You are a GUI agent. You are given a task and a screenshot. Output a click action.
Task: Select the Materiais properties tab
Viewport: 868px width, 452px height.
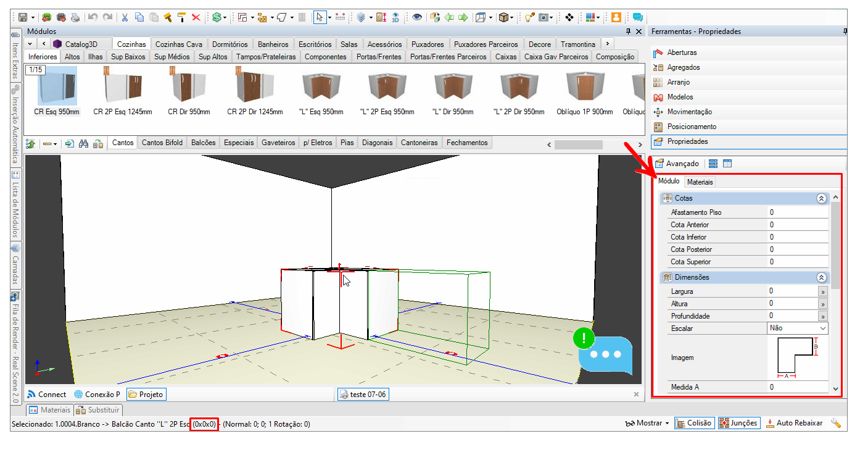pyautogui.click(x=700, y=182)
